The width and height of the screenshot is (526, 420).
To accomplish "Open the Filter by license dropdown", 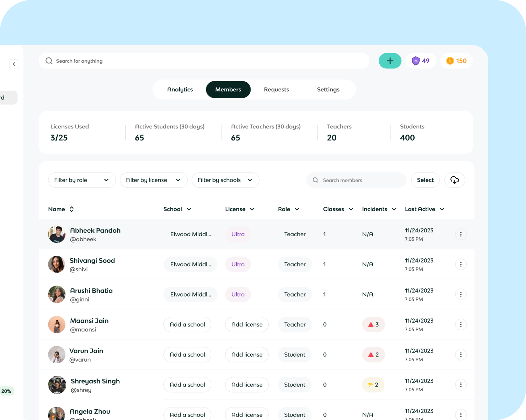I will tap(153, 180).
